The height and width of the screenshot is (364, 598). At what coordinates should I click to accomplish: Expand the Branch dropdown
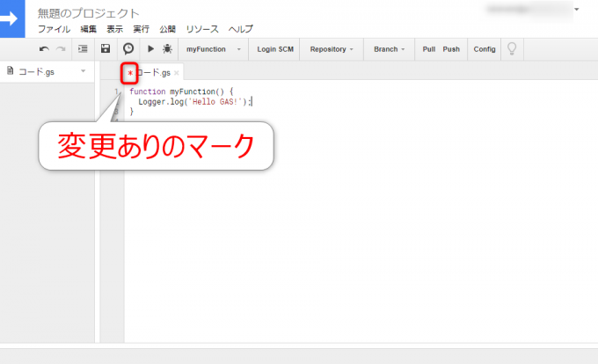pos(389,49)
